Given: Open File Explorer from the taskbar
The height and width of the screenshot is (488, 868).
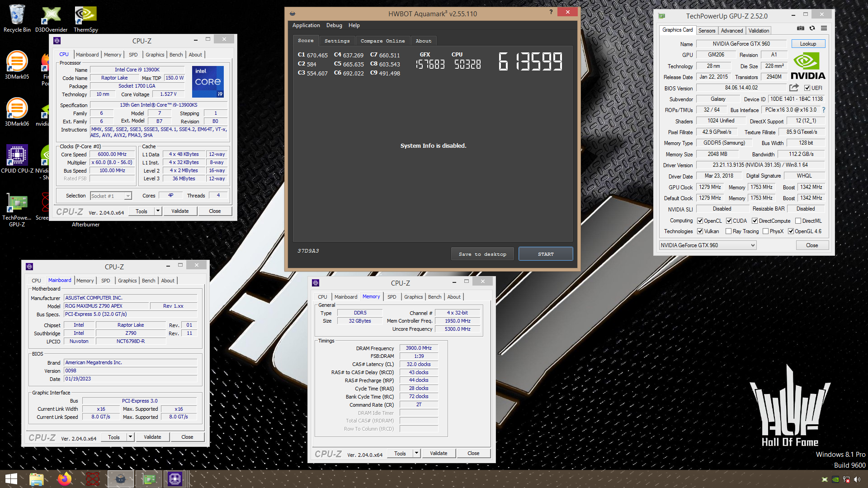Looking at the screenshot, I should click(x=36, y=479).
